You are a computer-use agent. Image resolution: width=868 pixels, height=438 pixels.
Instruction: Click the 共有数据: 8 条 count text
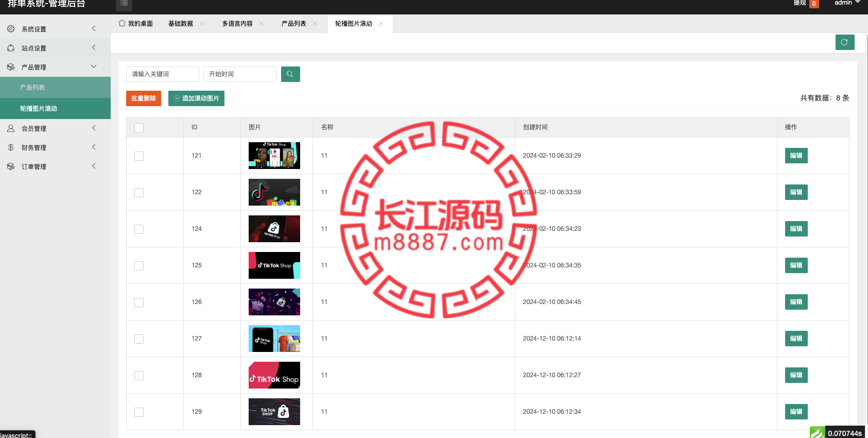(825, 98)
